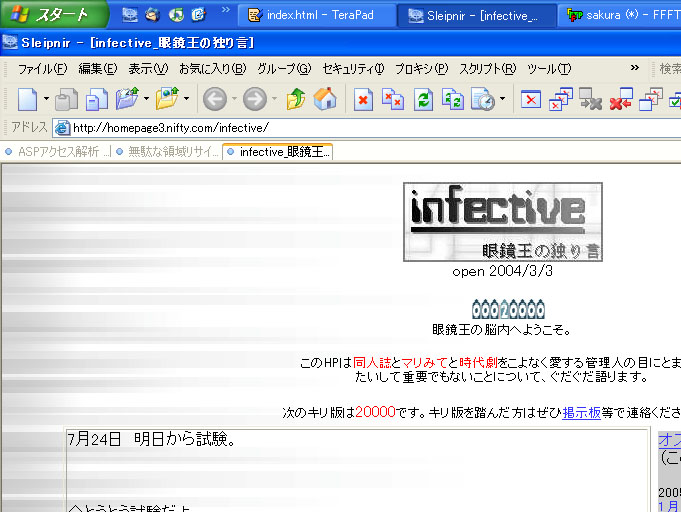This screenshot has height=512, width=681.
Task: Go to the home page icon
Action: click(325, 99)
